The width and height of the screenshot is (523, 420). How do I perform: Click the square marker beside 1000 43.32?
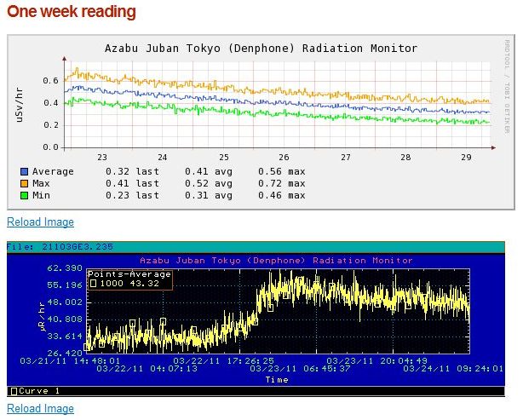[94, 284]
